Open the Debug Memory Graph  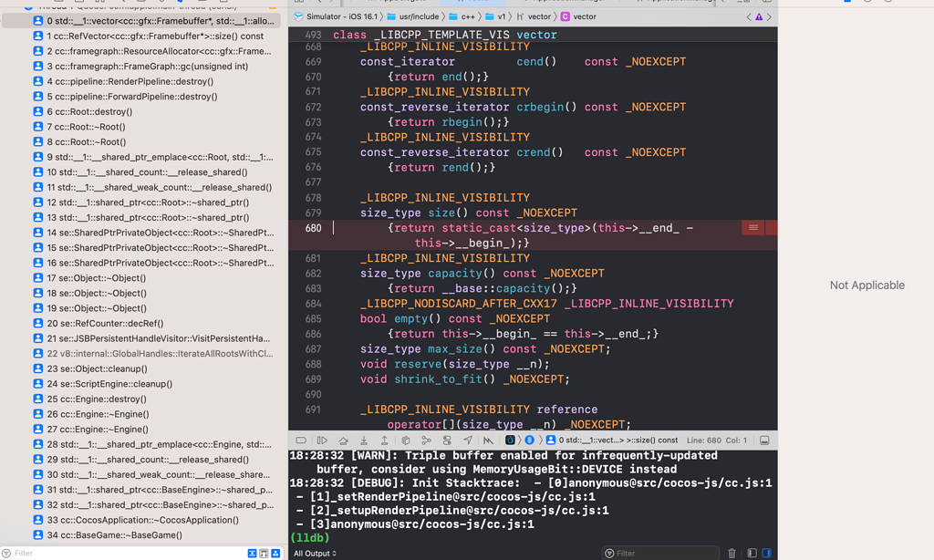pos(427,440)
